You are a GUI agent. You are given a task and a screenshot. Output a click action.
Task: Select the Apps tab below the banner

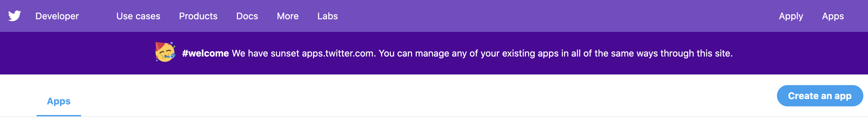pyautogui.click(x=58, y=101)
